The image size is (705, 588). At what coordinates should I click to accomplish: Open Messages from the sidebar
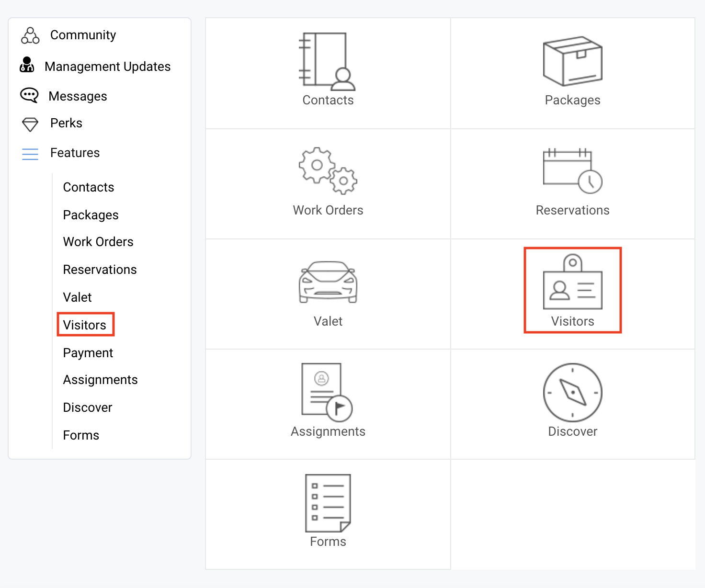pyautogui.click(x=78, y=96)
